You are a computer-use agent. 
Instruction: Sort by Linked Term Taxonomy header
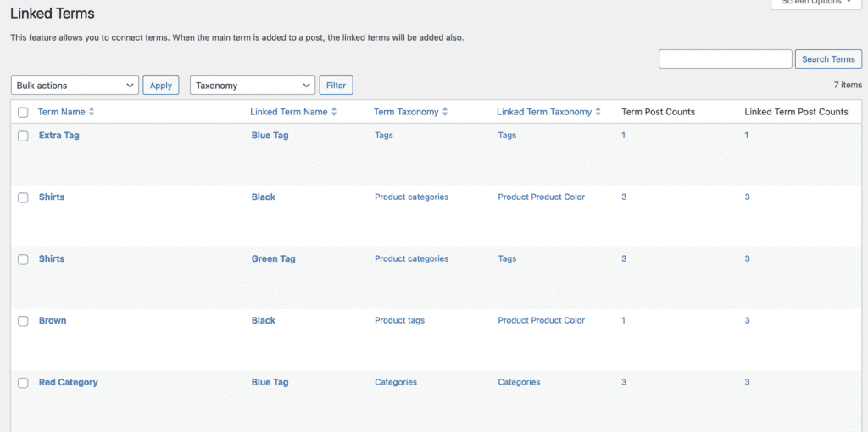click(x=544, y=112)
